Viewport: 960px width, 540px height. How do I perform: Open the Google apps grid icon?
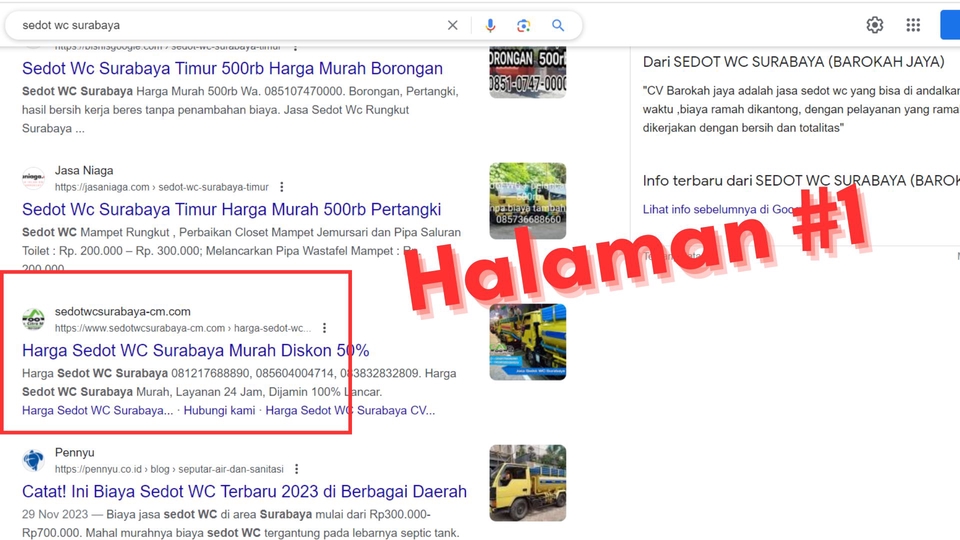(913, 24)
